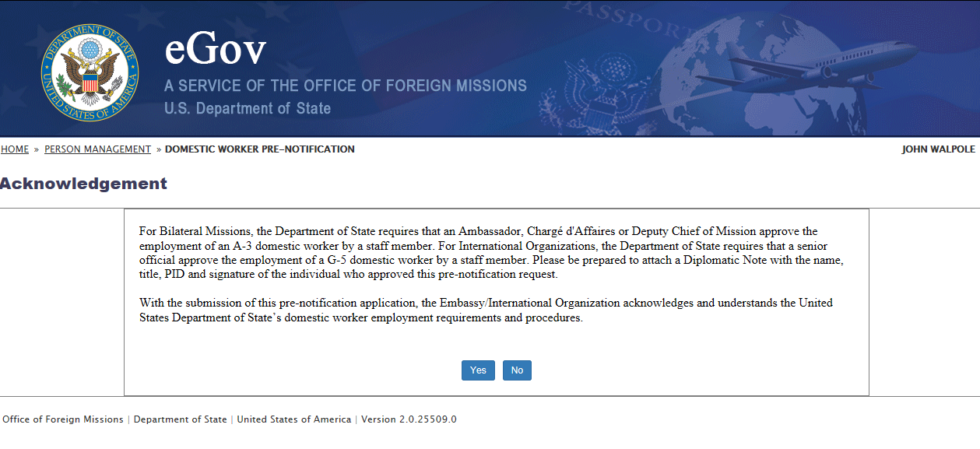The width and height of the screenshot is (980, 449).
Task: Select the Domestic Worker Pre-Notification breadcrumb
Action: click(259, 149)
